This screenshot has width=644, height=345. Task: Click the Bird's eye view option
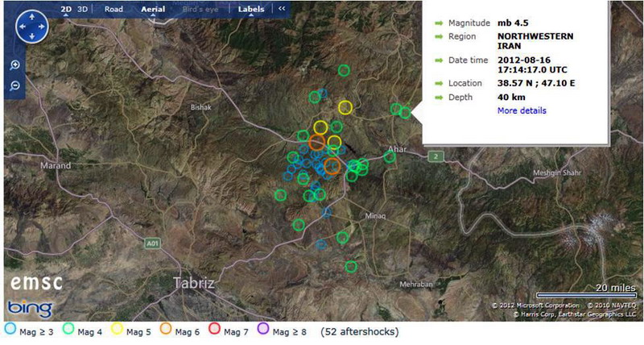200,10
